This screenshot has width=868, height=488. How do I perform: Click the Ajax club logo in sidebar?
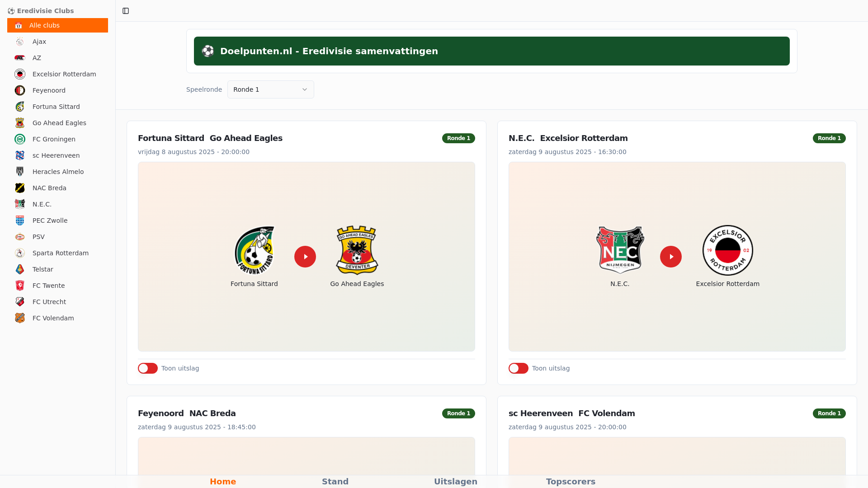[x=20, y=42]
